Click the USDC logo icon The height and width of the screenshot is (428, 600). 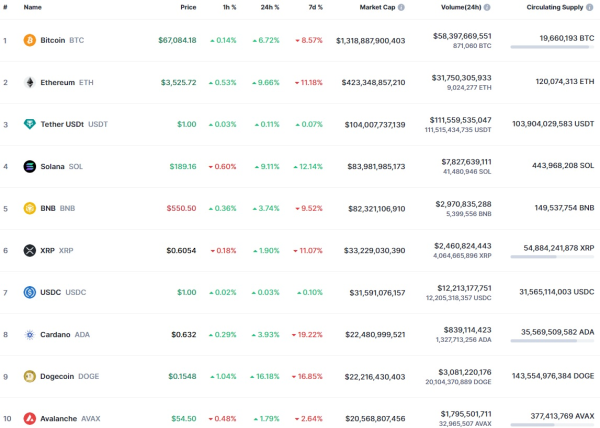(29, 293)
